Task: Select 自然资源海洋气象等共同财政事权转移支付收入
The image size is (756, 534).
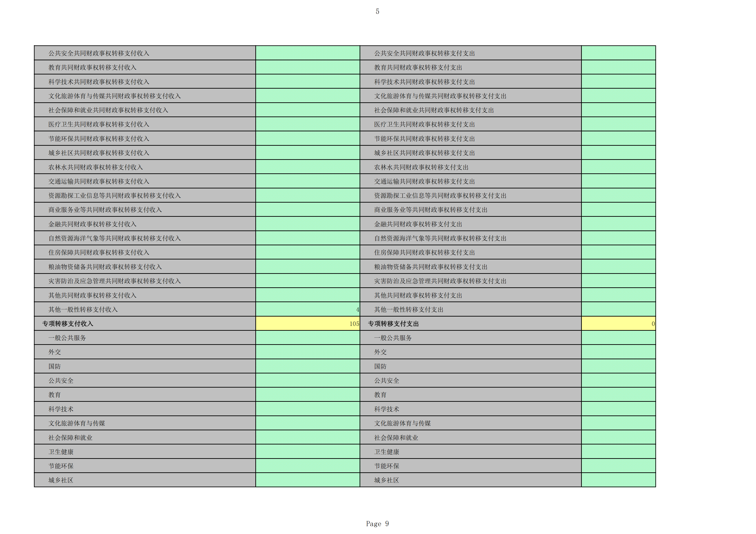Action: point(115,238)
